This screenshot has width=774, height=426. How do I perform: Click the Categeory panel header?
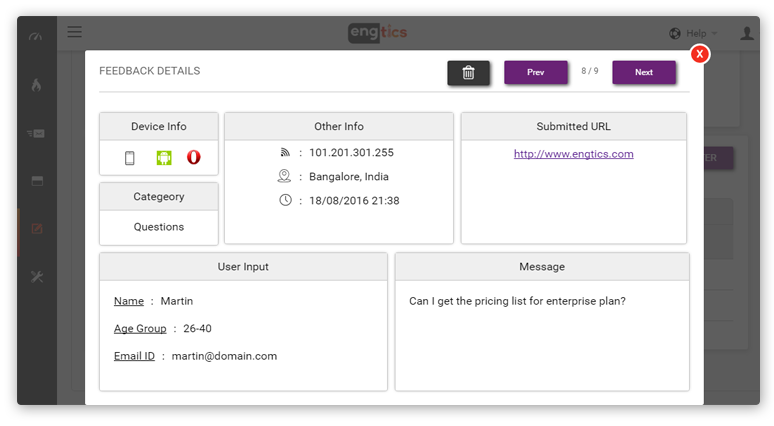tap(159, 196)
